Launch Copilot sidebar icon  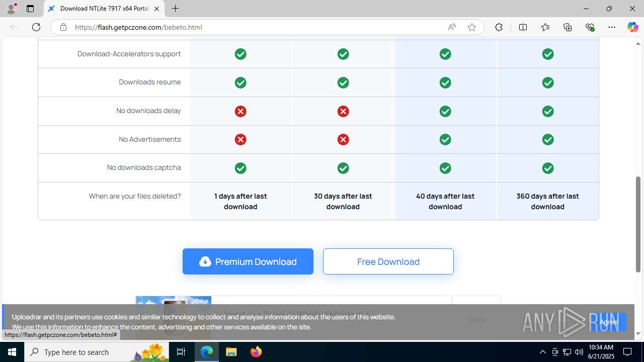click(x=632, y=27)
